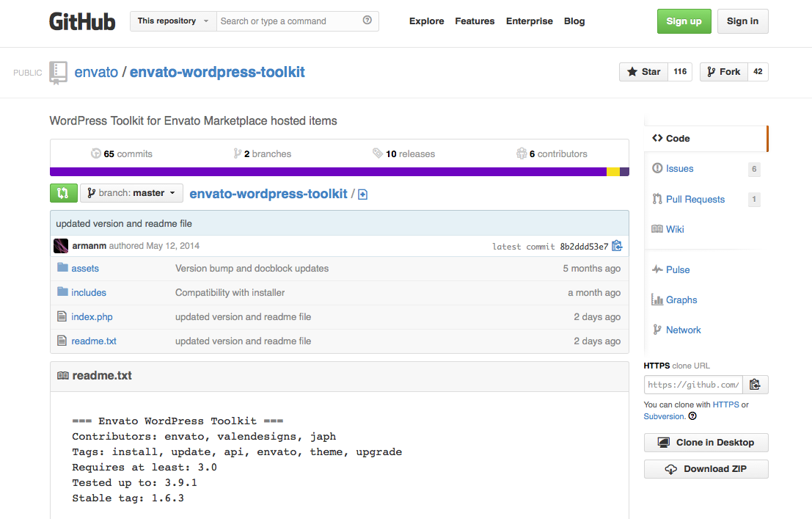This screenshot has height=519, width=812.
Task: Click the index.php file icon
Action: coord(62,316)
